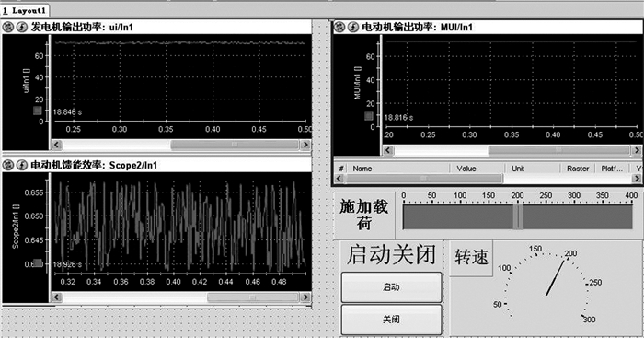
Task: Click the 关闭 stop button
Action: click(x=391, y=319)
